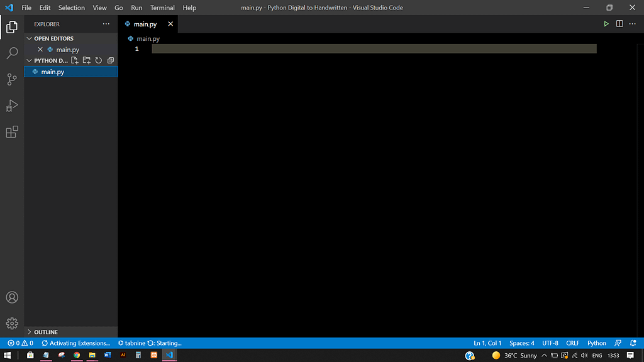The width and height of the screenshot is (644, 362).
Task: Open the Search icon in Activity Bar
Action: pos(12,53)
